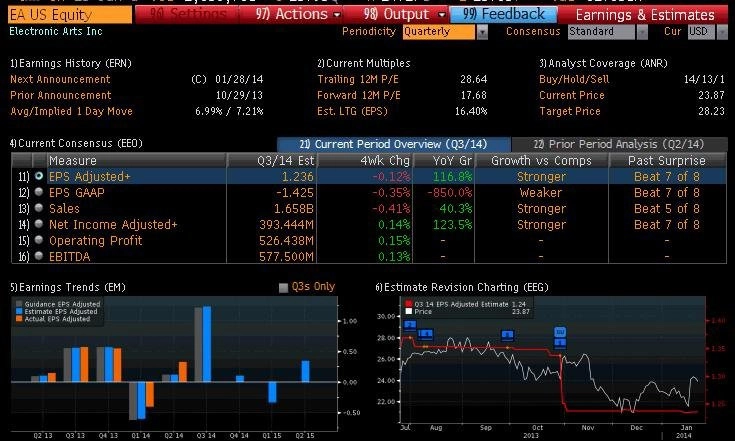Image resolution: width=735 pixels, height=441 pixels.
Task: Click Forward 12M P/E value 17.68
Action: point(473,95)
